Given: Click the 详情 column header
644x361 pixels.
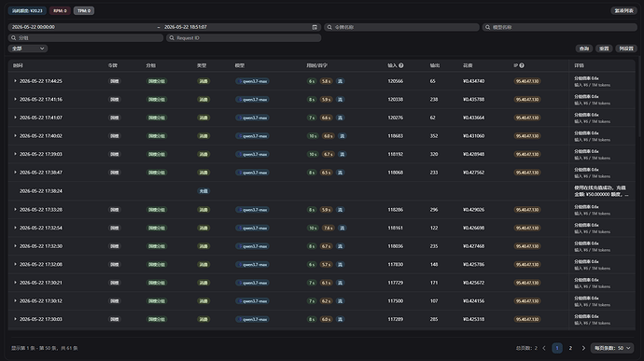Looking at the screenshot, I should pyautogui.click(x=579, y=65).
